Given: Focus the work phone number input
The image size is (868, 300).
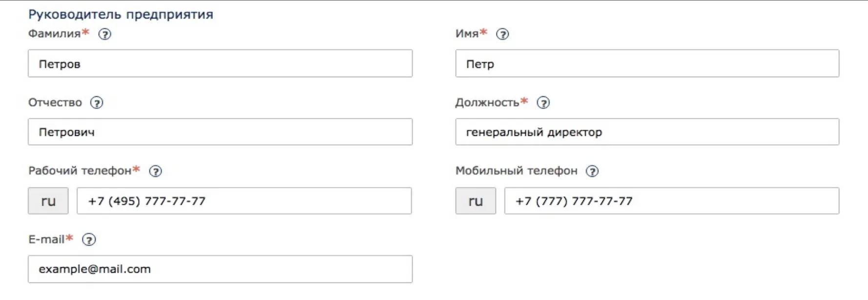Looking at the screenshot, I should point(244,201).
